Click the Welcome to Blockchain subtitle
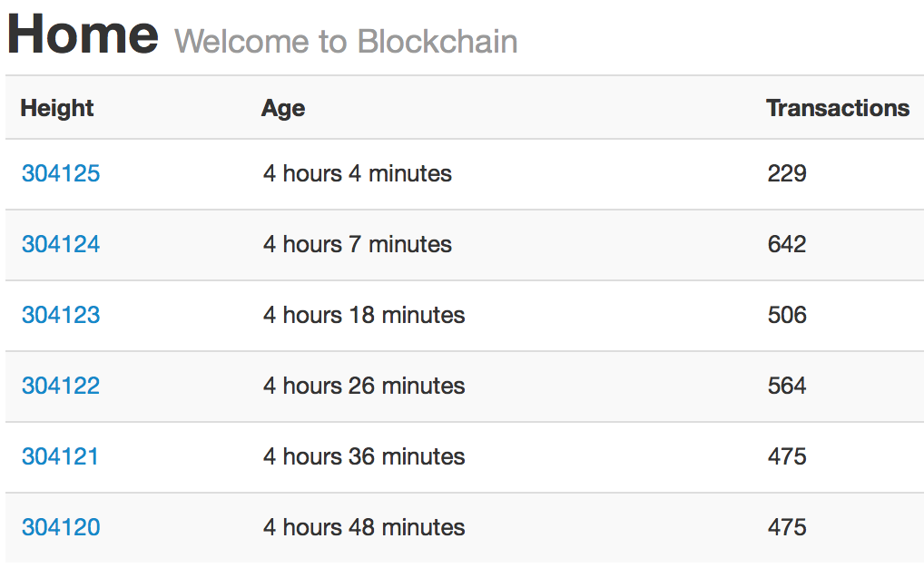The width and height of the screenshot is (924, 568). [346, 42]
